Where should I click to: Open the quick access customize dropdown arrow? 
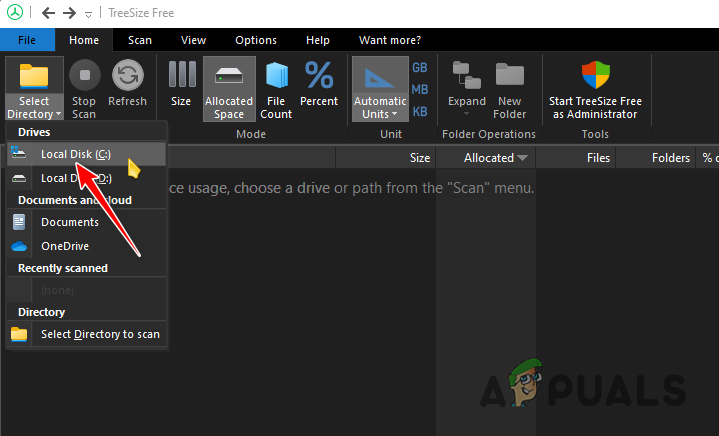point(88,15)
